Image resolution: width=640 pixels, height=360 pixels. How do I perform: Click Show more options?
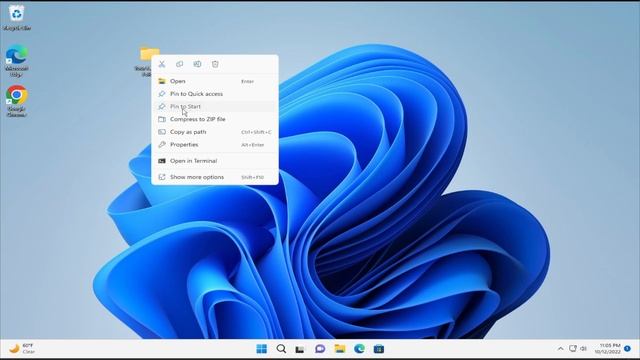[215, 177]
